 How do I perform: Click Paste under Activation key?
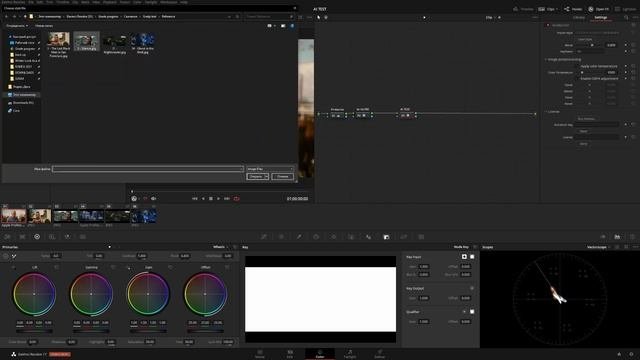pyautogui.click(x=584, y=131)
